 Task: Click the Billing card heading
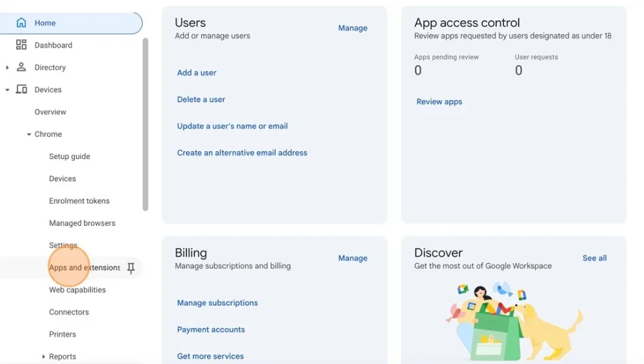click(x=191, y=253)
